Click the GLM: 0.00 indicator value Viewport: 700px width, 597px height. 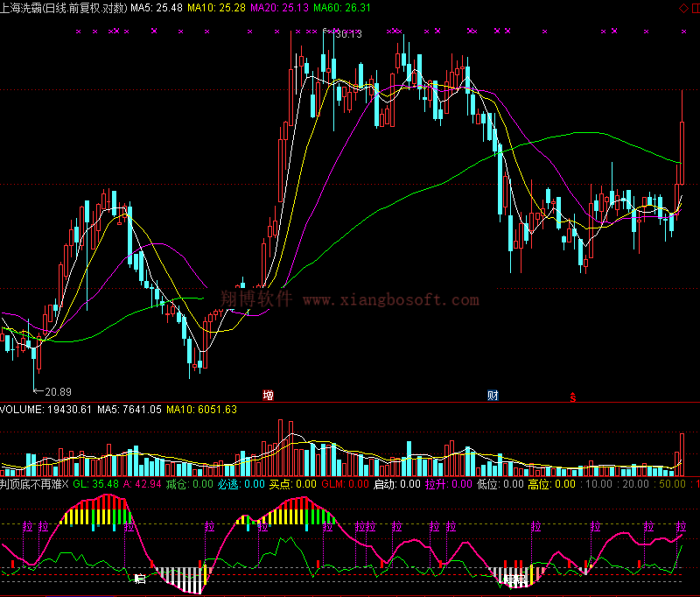(345, 484)
